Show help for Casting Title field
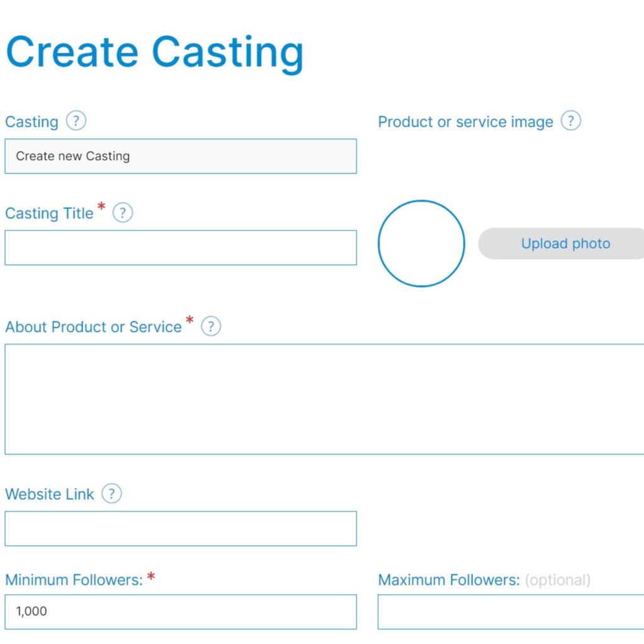Viewport: 644px width, 644px height. [123, 213]
